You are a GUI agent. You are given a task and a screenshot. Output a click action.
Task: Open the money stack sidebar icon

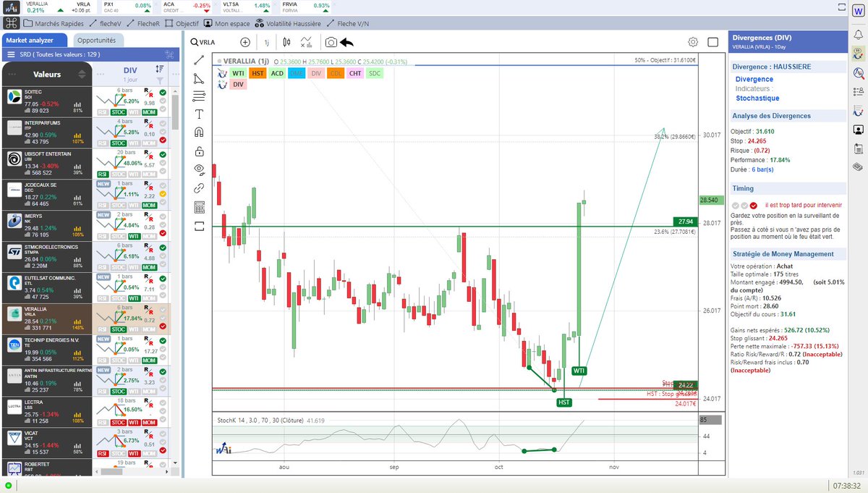[x=858, y=167]
